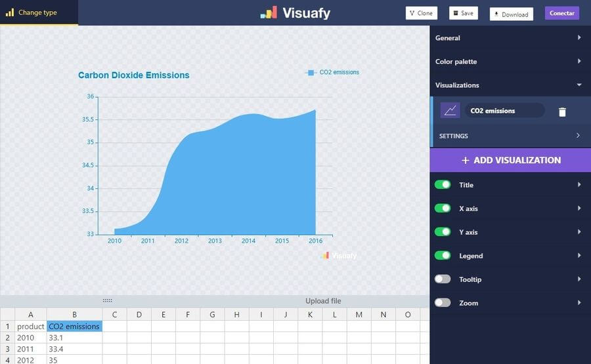
Task: Click the Download button
Action: [x=512, y=14]
